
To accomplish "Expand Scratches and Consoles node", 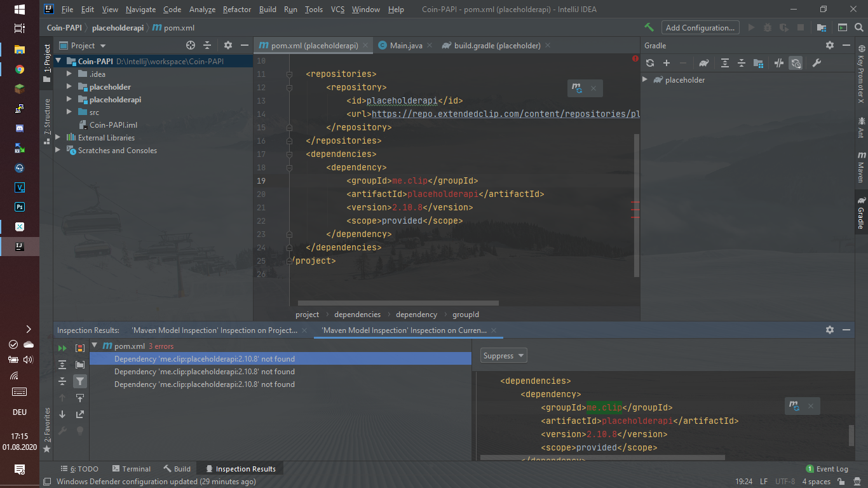I will (58, 150).
